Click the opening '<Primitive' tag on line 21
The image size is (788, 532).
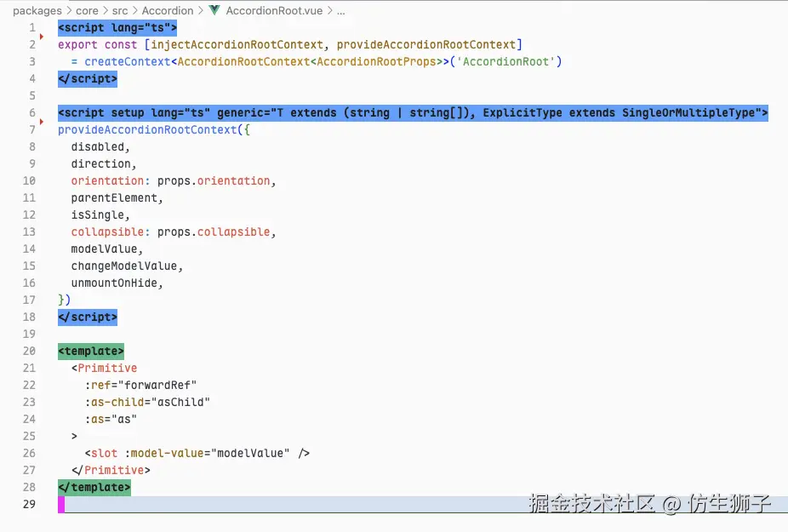[x=104, y=368]
